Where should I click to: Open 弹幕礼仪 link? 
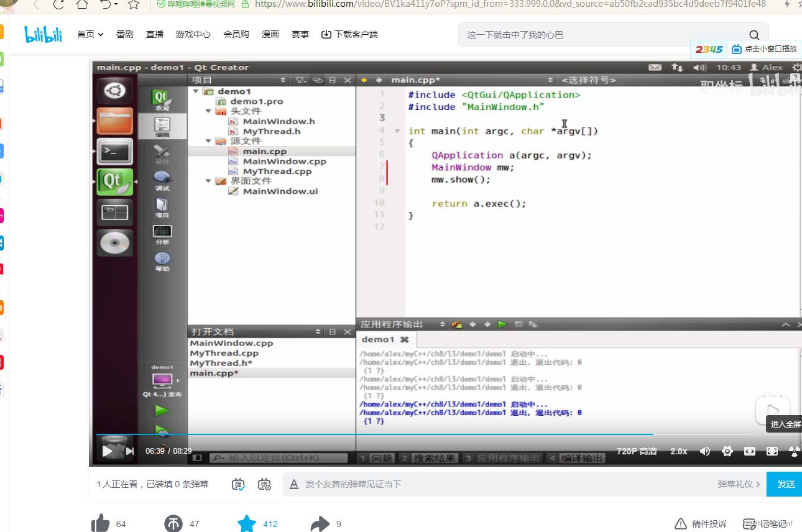coord(739,484)
